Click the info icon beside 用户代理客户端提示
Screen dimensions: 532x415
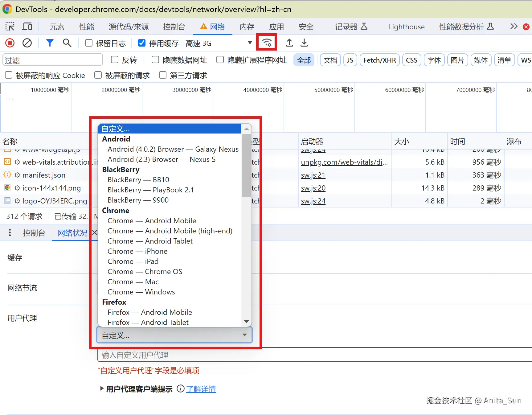click(181, 389)
